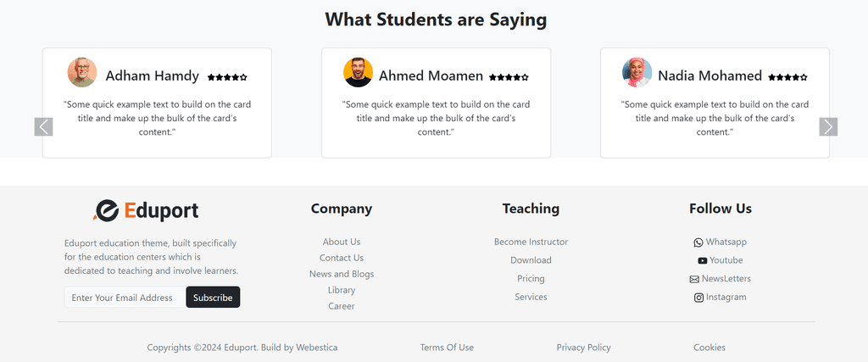Screen dimensions: 868x362
Task: Go to Become Instructor page
Action: 531,242
